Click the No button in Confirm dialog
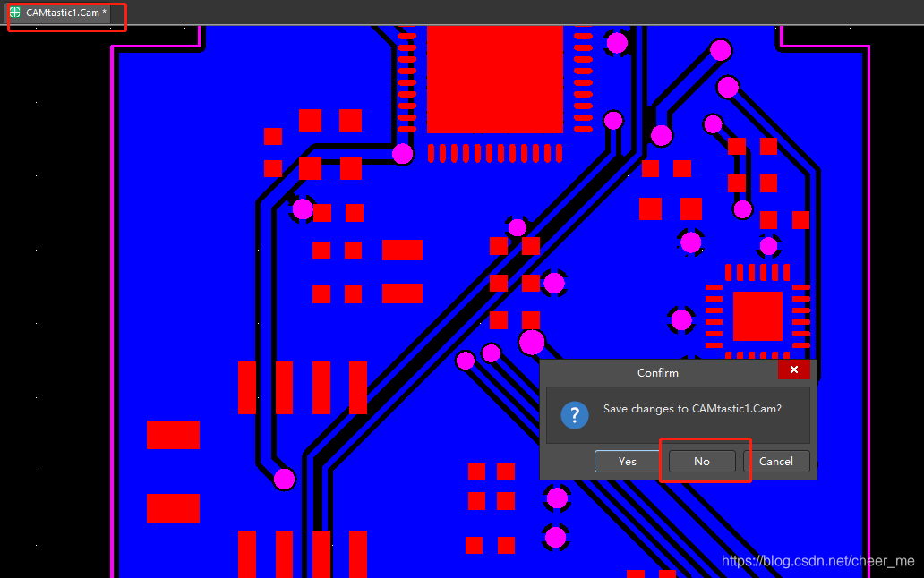 (702, 461)
